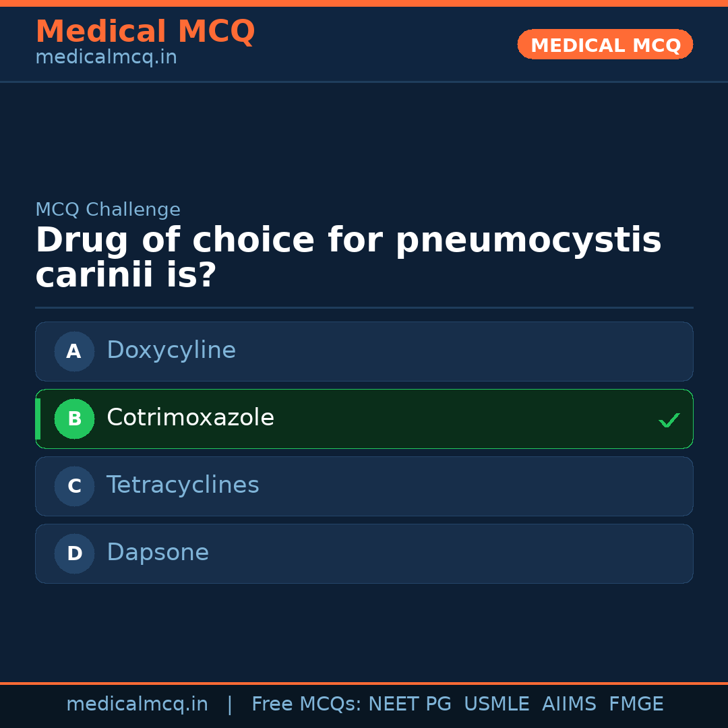Viewport: 728px width, 728px height.
Task: Click the USMLE footer text
Action: 496,704
